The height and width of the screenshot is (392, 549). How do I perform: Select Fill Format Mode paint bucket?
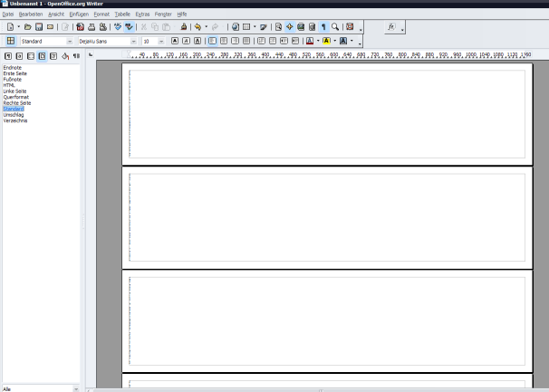[65, 55]
